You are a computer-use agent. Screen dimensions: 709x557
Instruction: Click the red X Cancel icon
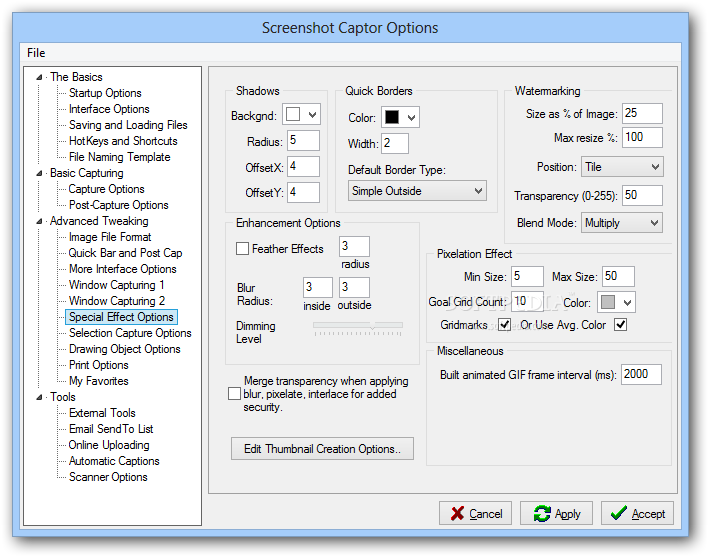pos(457,513)
